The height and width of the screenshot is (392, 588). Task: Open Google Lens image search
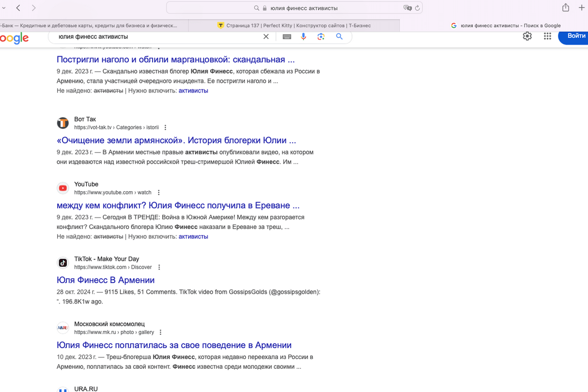click(x=321, y=37)
